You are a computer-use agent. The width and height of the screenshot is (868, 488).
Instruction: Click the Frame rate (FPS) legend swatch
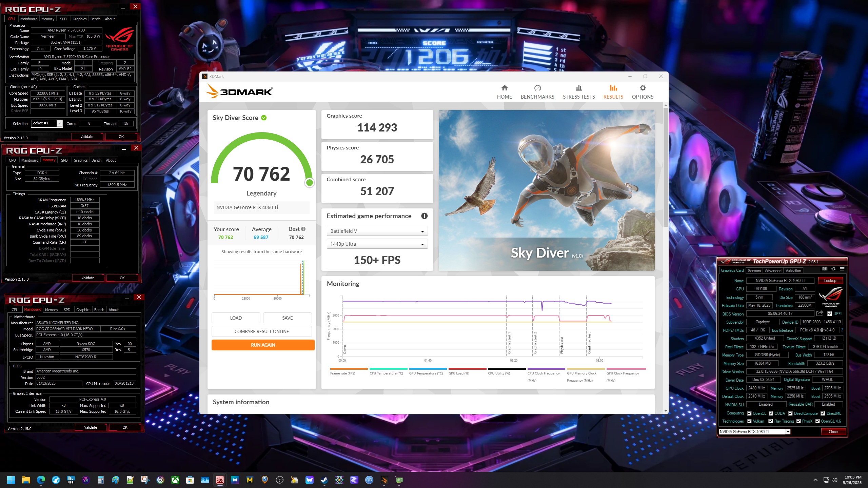click(349, 369)
